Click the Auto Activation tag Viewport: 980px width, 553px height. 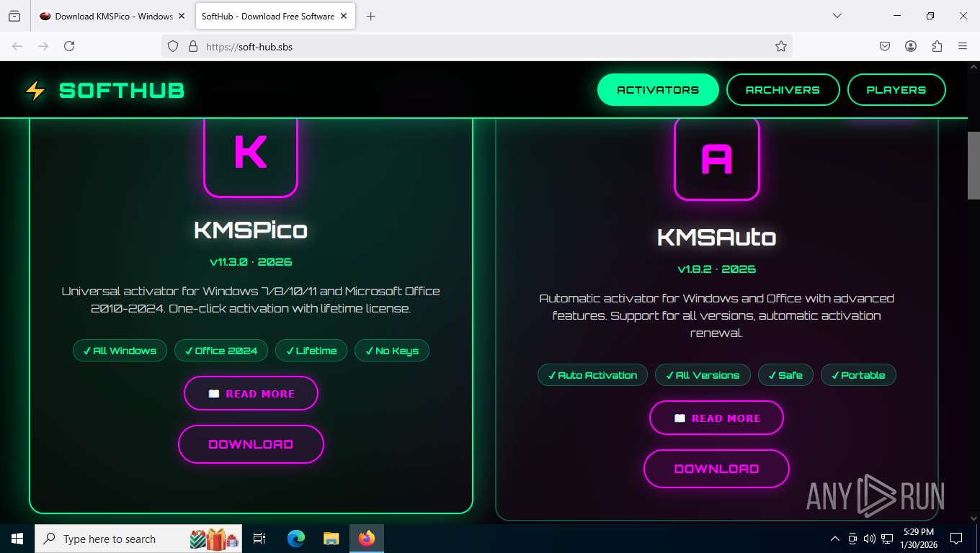[592, 375]
